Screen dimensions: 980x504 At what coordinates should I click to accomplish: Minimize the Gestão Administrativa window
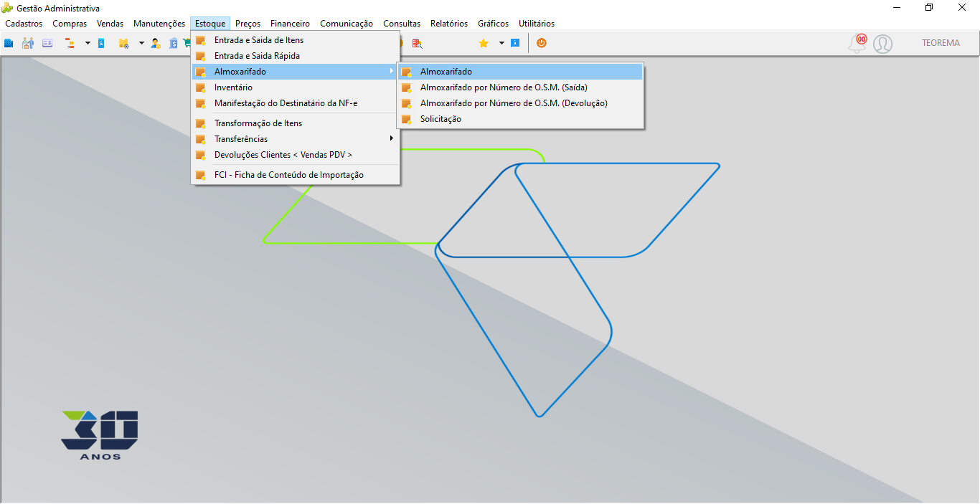click(x=897, y=7)
